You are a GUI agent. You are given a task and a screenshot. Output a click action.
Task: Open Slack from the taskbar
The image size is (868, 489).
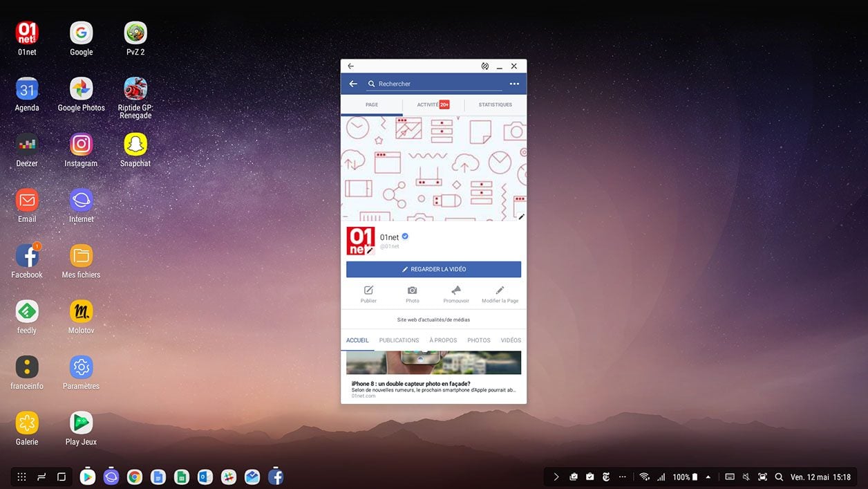click(x=229, y=477)
